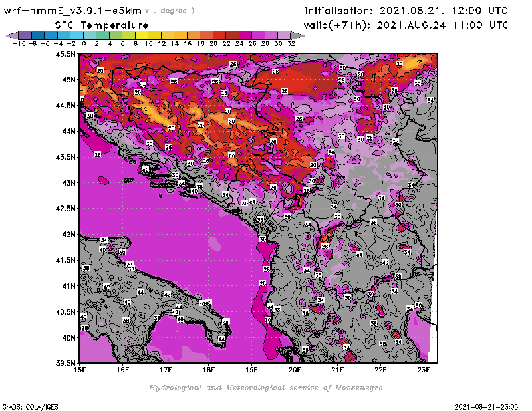
Task: Click the 44.5N latitude label
Action: 66,106
